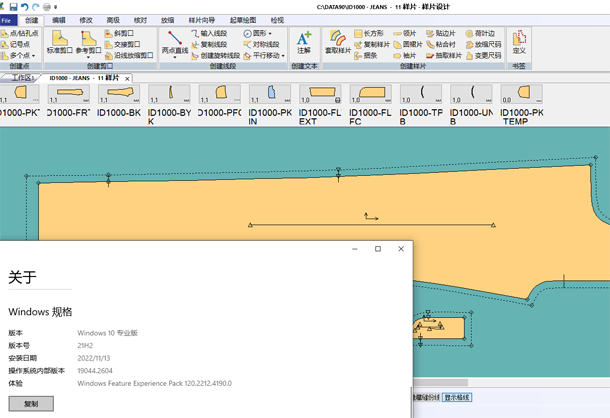Select the 点/钻孔点 tool
Image resolution: width=610 pixels, height=418 pixels.
(x=20, y=33)
